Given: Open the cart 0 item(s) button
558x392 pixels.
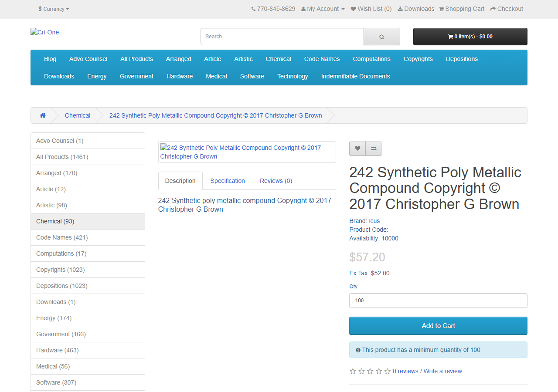Looking at the screenshot, I should 470,37.
